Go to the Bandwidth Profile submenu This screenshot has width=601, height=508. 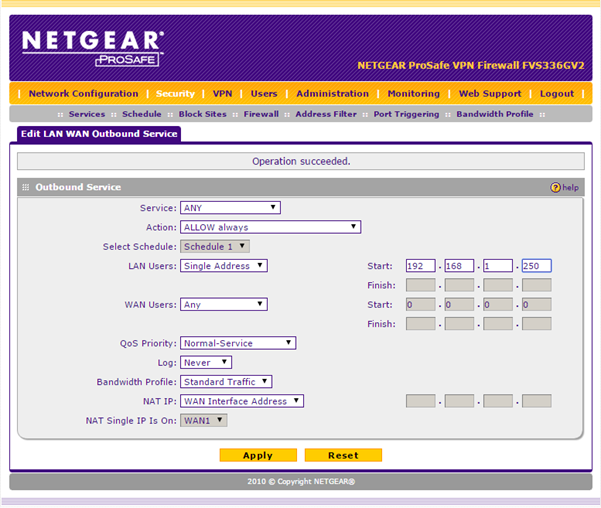[494, 114]
